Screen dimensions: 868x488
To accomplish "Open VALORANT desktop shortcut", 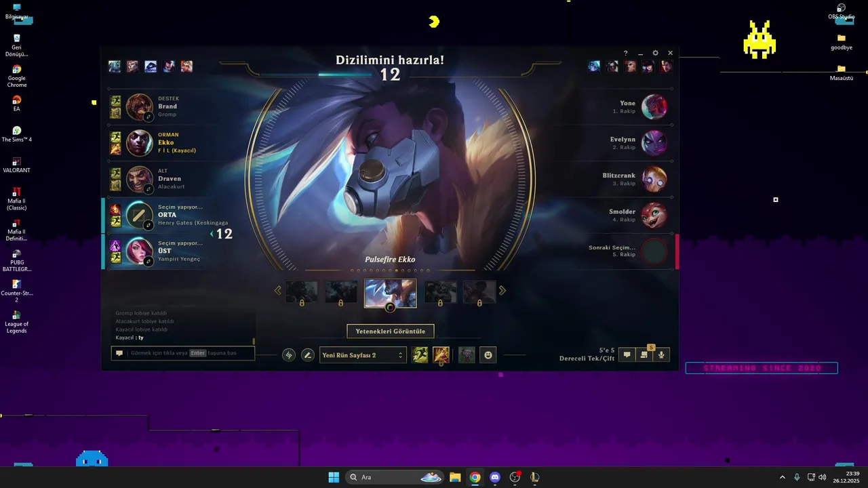I will click(x=17, y=165).
